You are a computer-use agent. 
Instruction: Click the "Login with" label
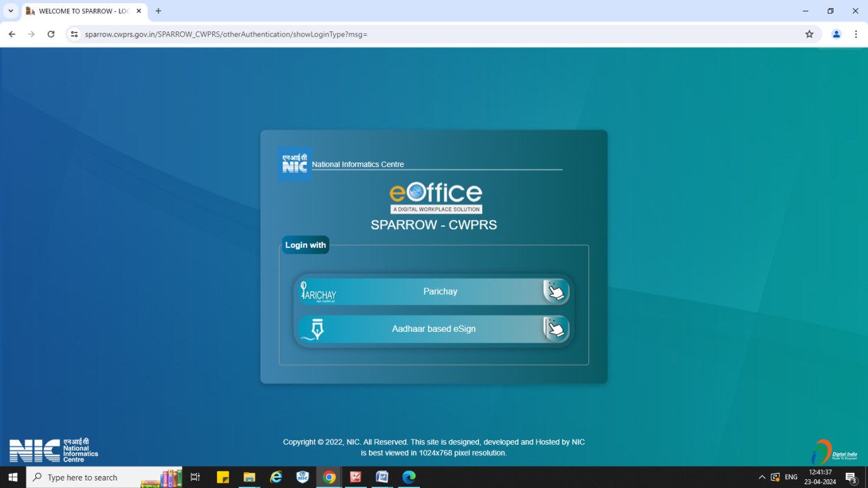pos(305,245)
